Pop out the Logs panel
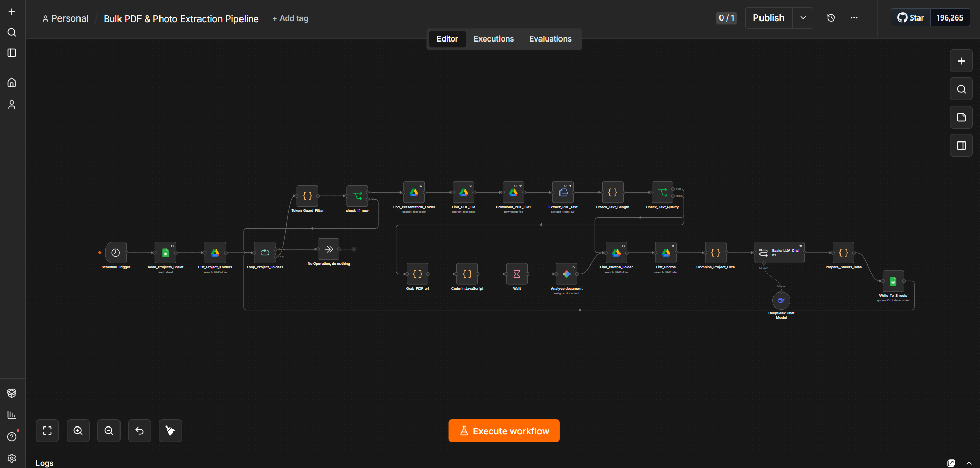 (951, 463)
